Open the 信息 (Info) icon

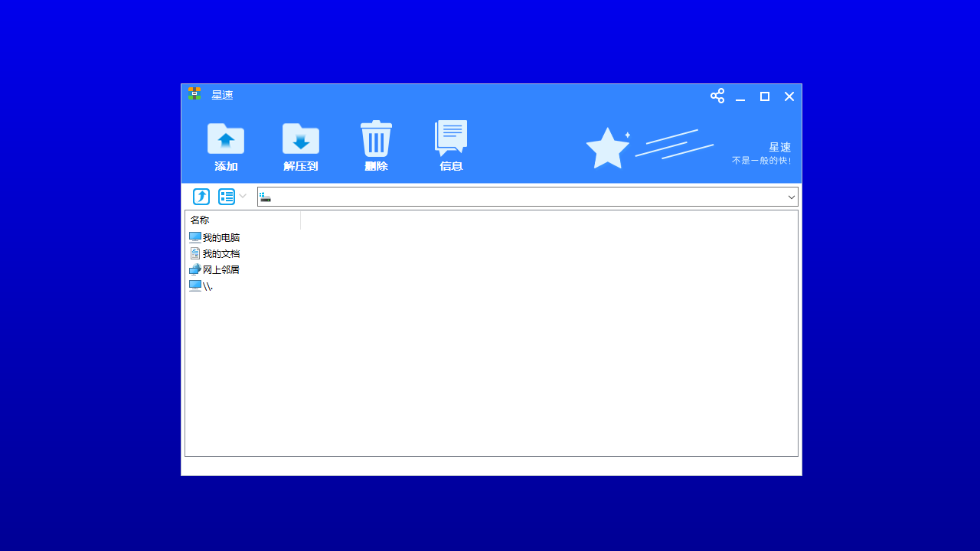(451, 139)
